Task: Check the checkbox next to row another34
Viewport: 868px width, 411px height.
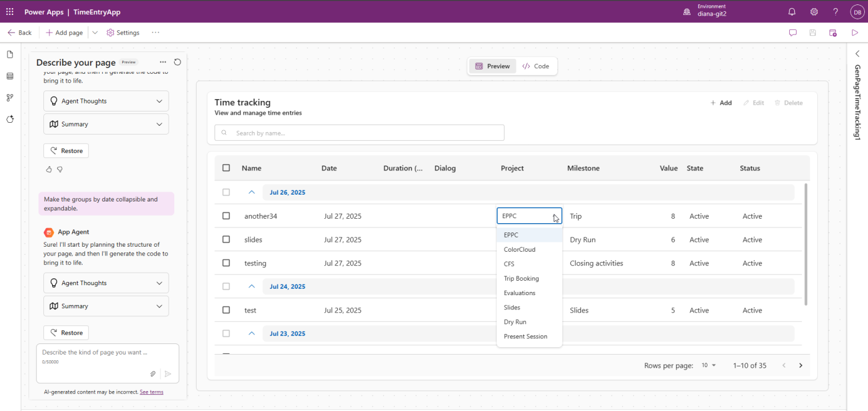Action: click(x=226, y=216)
